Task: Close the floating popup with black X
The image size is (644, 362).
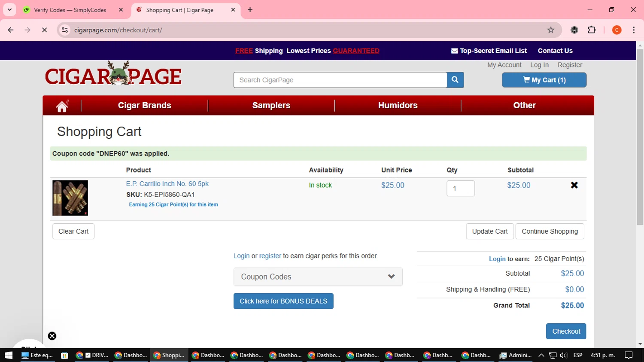Action: point(52,336)
